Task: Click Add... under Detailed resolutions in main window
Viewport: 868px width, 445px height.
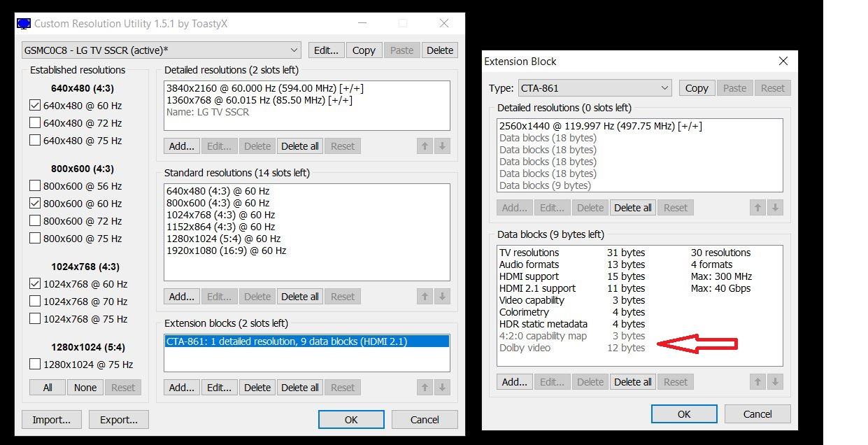Action: point(182,146)
